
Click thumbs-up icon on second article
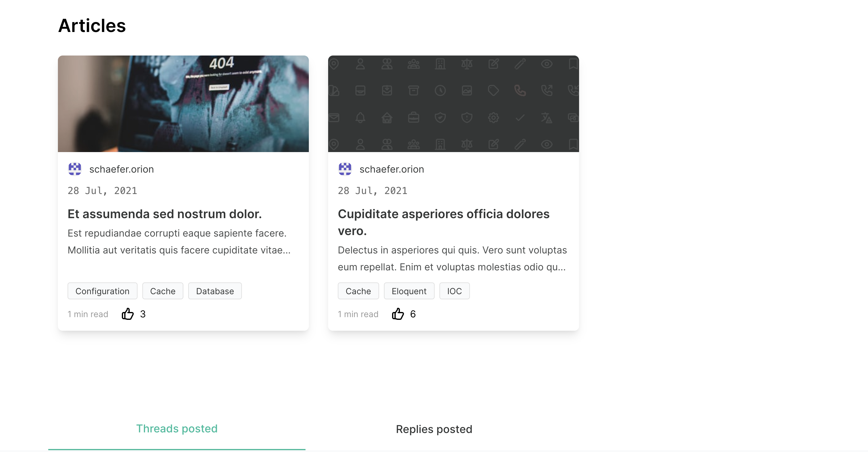pyautogui.click(x=398, y=314)
